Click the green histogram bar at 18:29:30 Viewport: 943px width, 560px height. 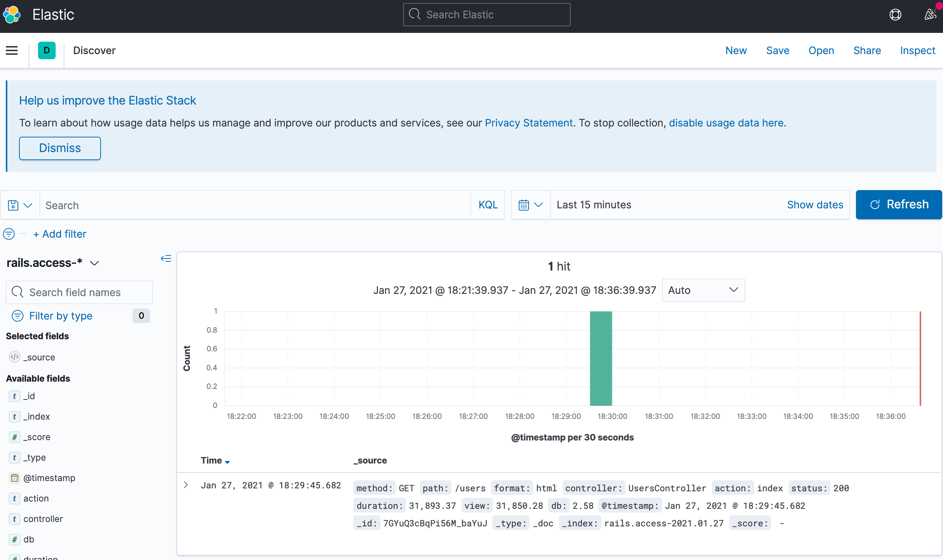601,358
